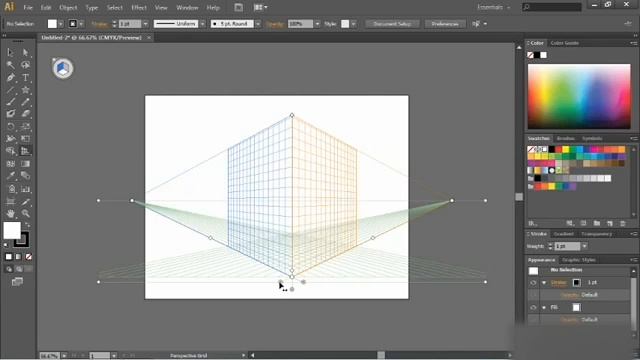Click the Change Screen Mode icon

pyautogui.click(x=17, y=282)
